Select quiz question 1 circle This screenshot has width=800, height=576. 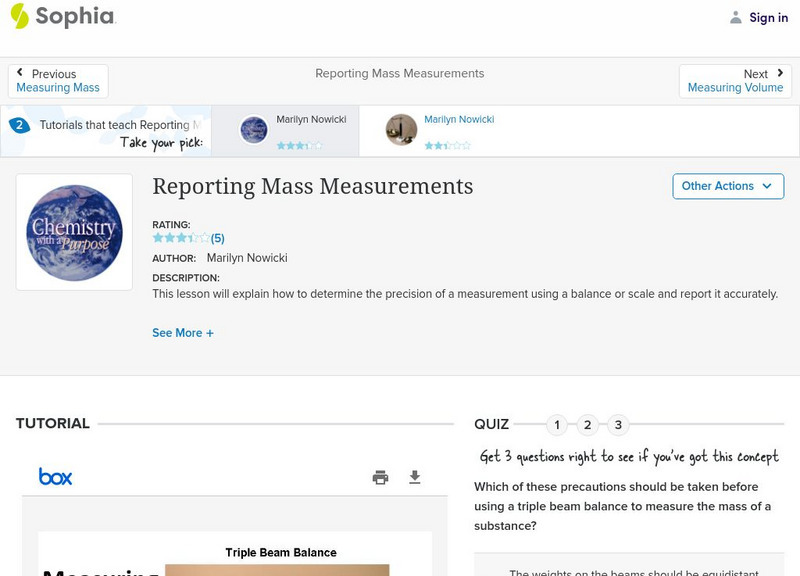pyautogui.click(x=557, y=425)
